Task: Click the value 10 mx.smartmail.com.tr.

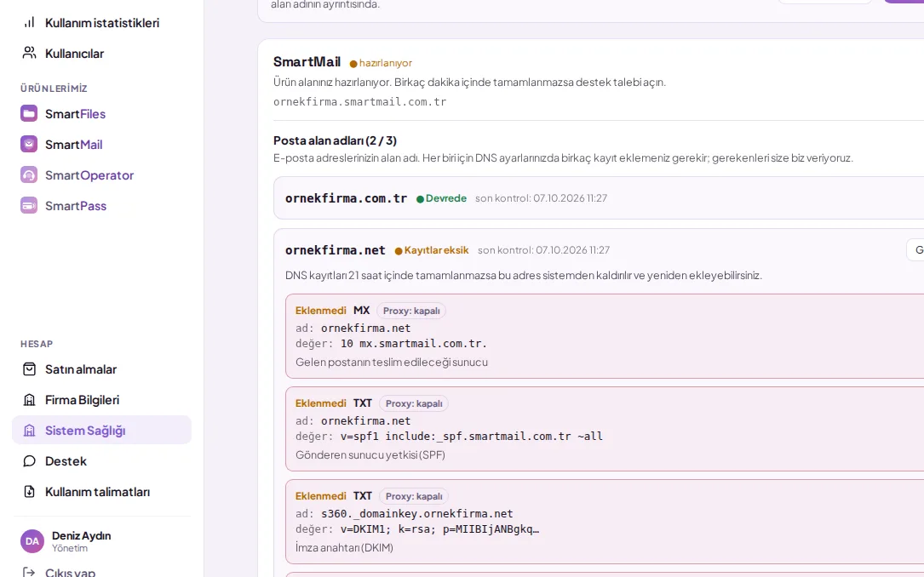Action: coord(414,343)
